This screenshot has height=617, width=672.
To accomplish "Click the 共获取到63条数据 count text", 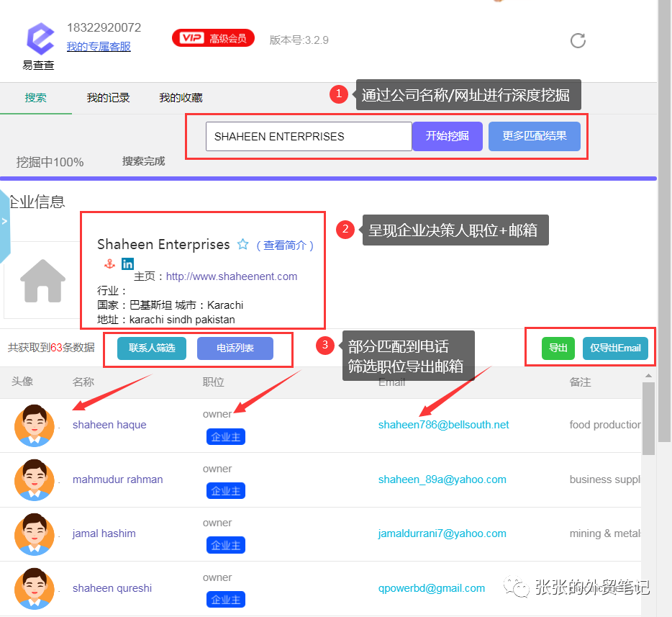I will (51, 348).
